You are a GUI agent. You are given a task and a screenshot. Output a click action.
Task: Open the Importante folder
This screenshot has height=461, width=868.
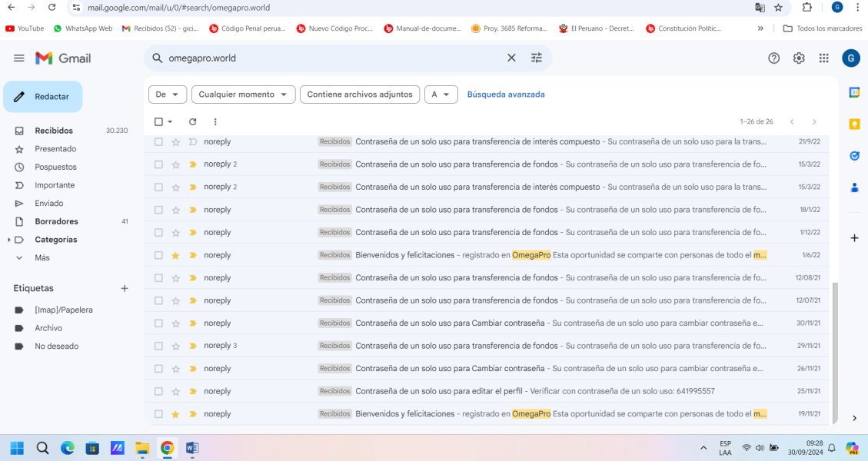pyautogui.click(x=55, y=185)
